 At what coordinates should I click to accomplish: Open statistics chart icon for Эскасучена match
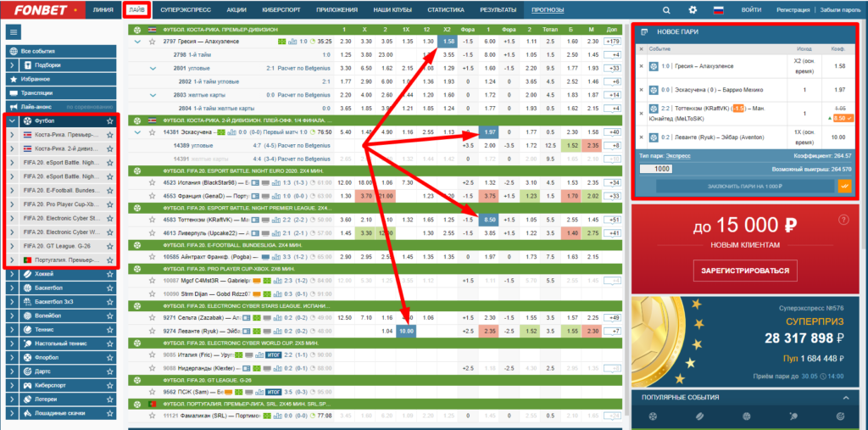click(232, 132)
